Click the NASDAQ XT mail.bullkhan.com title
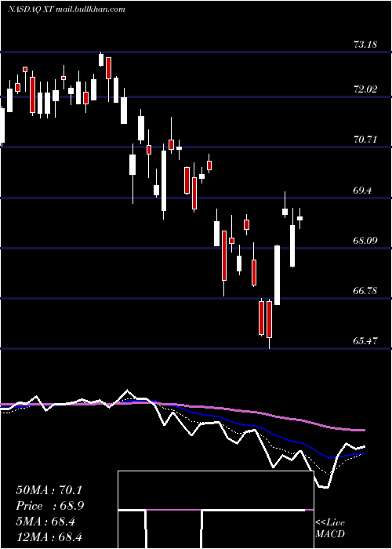 point(67,9)
